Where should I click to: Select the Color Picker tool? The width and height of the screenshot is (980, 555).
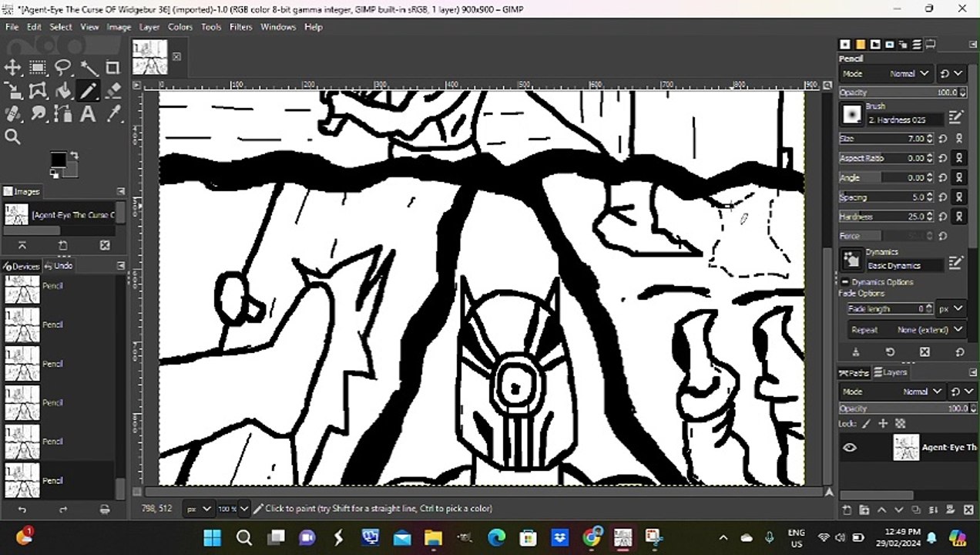[113, 114]
